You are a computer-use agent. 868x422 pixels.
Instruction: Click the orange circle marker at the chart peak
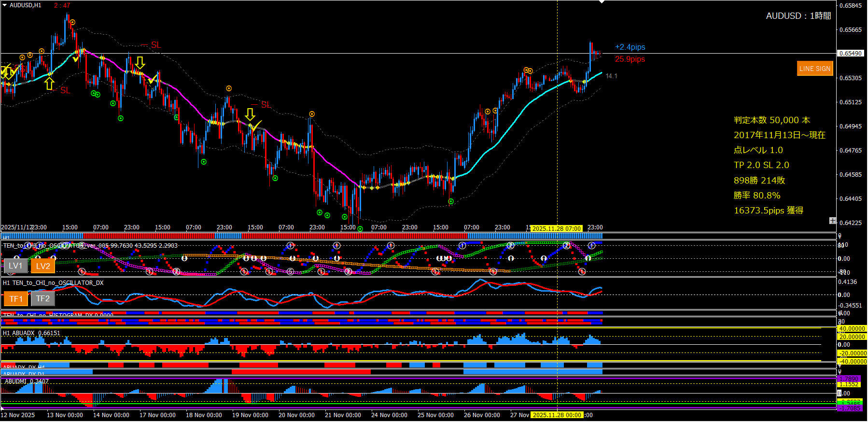click(x=72, y=22)
